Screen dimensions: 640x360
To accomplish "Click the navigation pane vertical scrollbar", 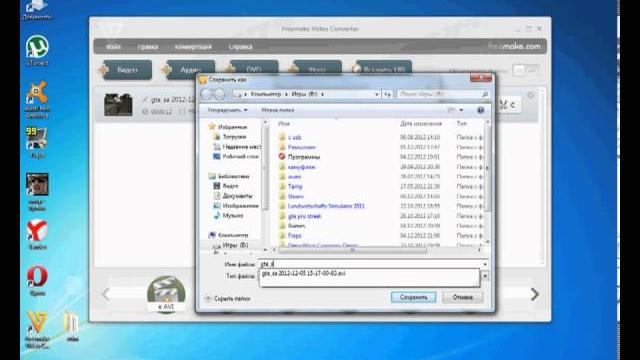I will coord(266,167).
